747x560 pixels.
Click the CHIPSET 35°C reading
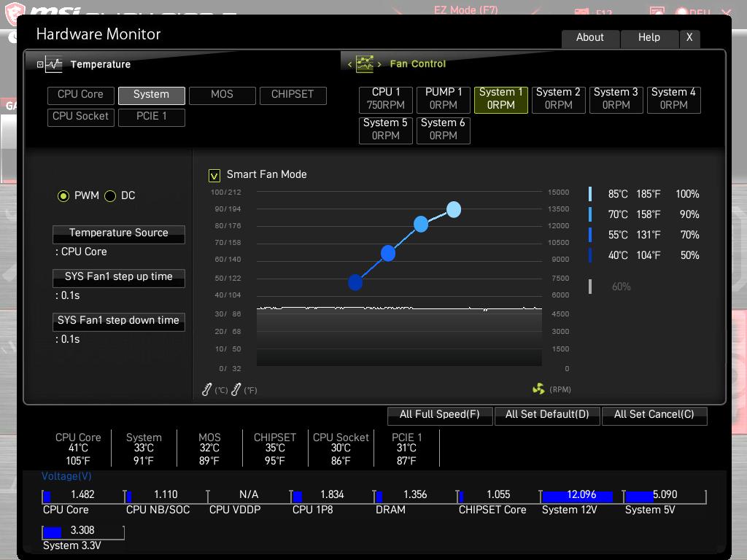click(275, 448)
